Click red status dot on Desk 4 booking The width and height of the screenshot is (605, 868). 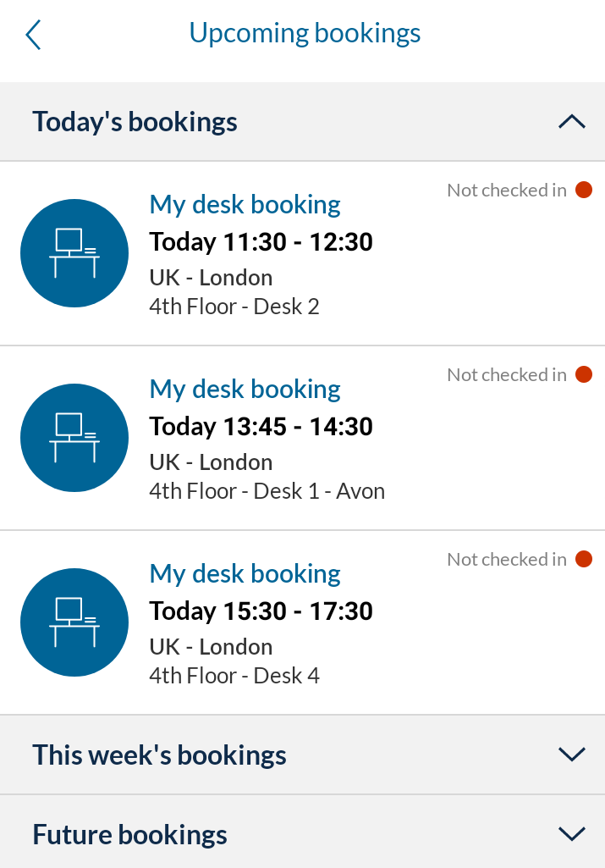point(584,559)
